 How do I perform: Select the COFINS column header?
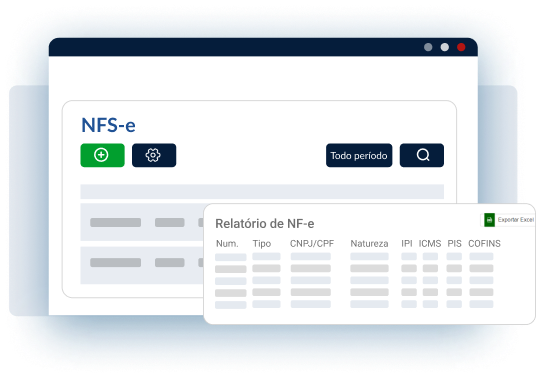tap(484, 244)
